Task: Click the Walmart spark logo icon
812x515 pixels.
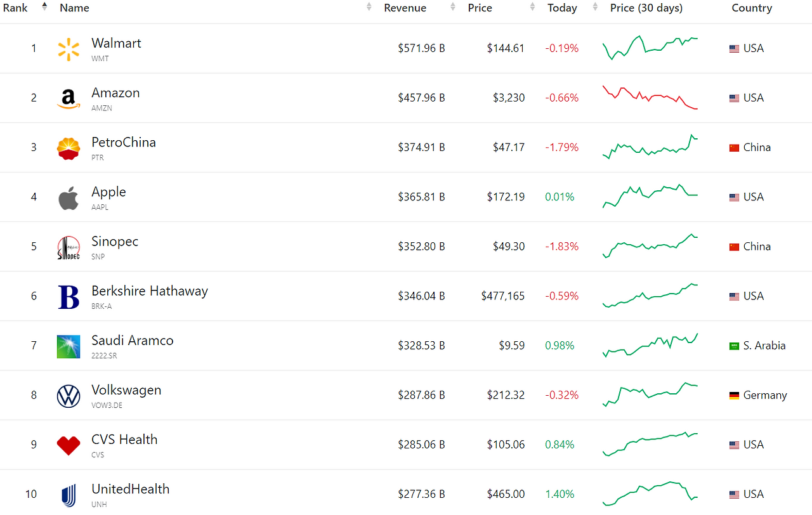Action: click(69, 49)
